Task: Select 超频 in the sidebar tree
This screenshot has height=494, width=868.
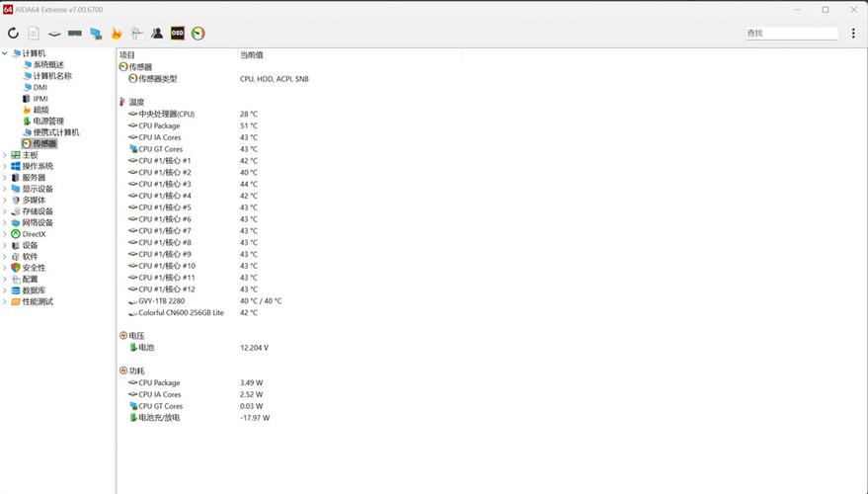Action: coord(39,110)
